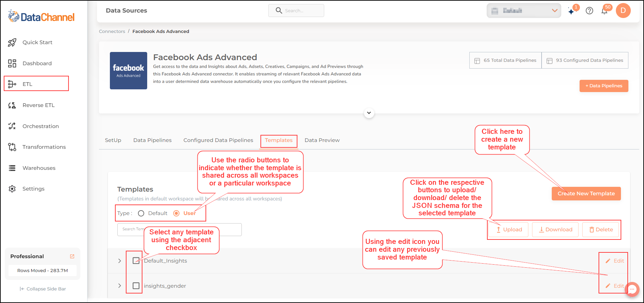Open the Professional plan external link icon
This screenshot has height=303, width=644.
(x=72, y=256)
